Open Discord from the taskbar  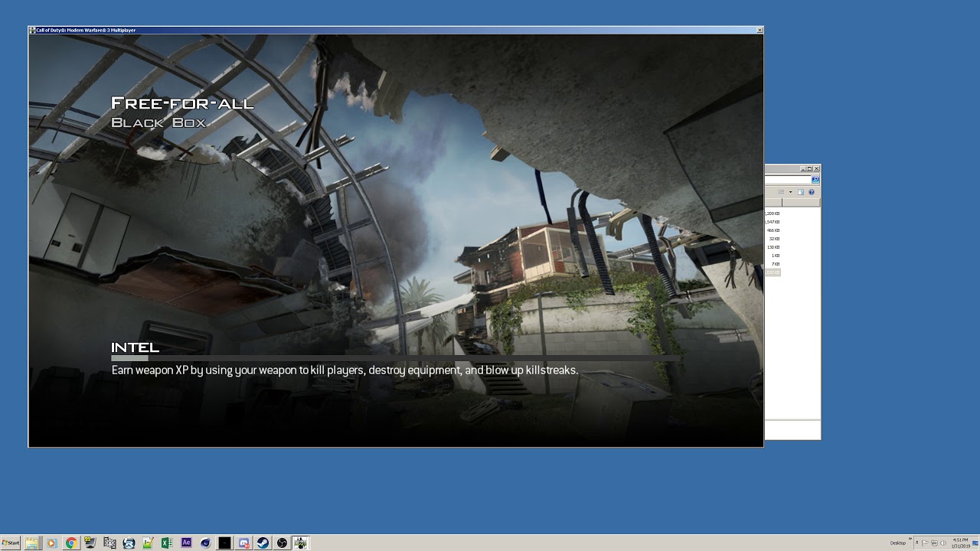click(x=243, y=543)
